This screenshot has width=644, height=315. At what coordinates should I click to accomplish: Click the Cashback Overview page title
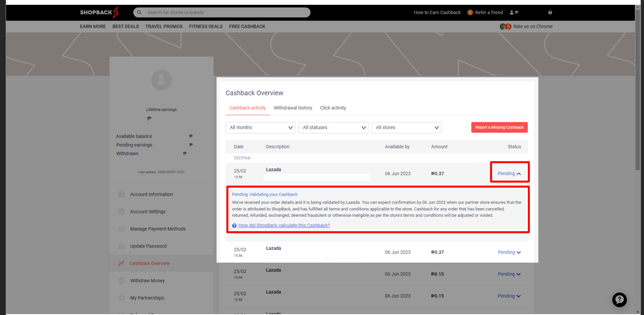[x=255, y=93]
